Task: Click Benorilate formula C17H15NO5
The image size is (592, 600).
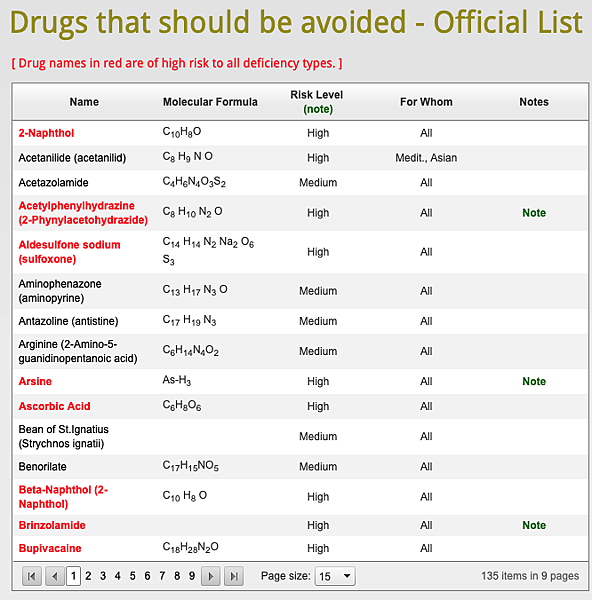Action: coord(191,466)
